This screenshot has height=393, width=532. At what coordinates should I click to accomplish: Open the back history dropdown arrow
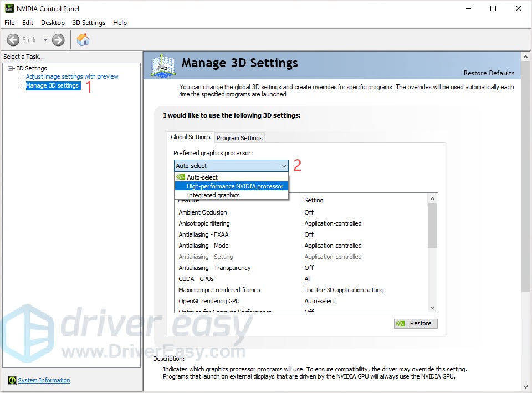click(x=45, y=40)
